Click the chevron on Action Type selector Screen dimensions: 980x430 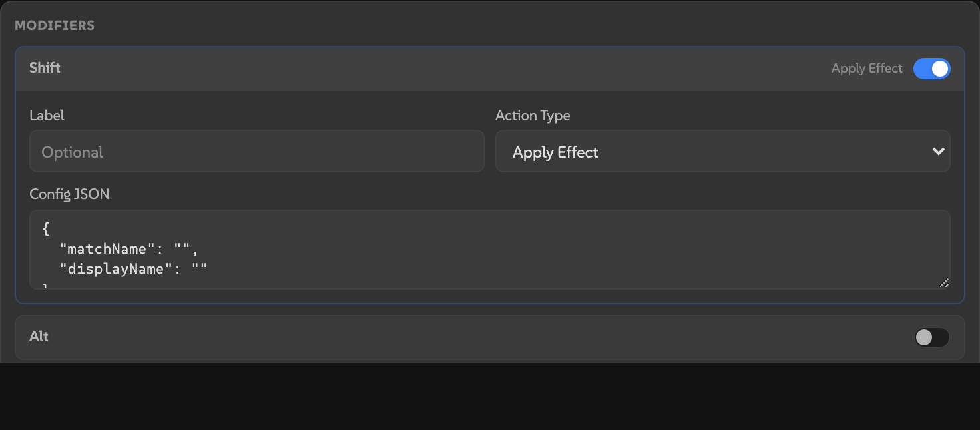(939, 151)
